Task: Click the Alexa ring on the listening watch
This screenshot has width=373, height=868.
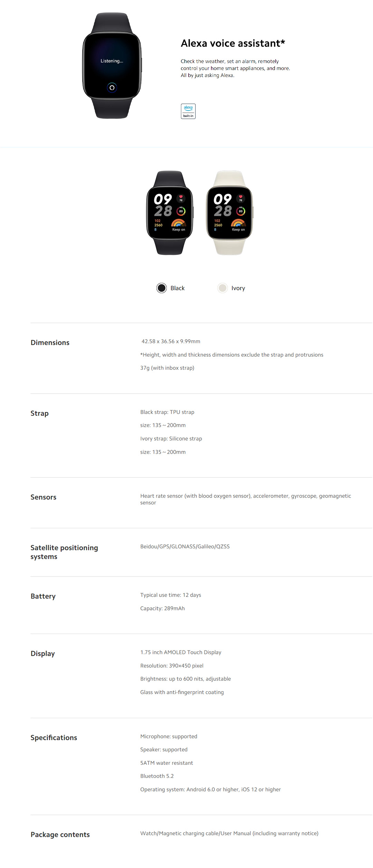Action: click(x=112, y=88)
